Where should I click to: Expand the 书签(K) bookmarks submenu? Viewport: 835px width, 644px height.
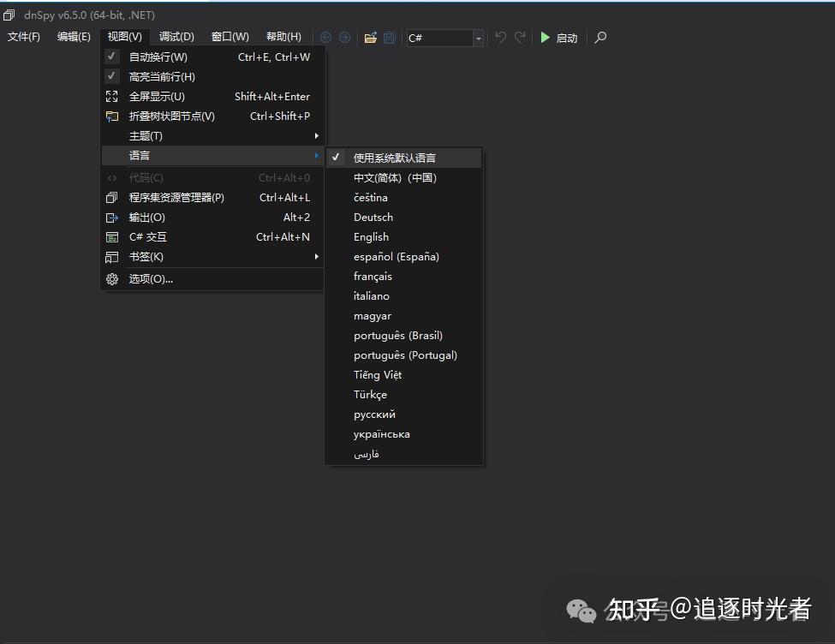[212, 257]
